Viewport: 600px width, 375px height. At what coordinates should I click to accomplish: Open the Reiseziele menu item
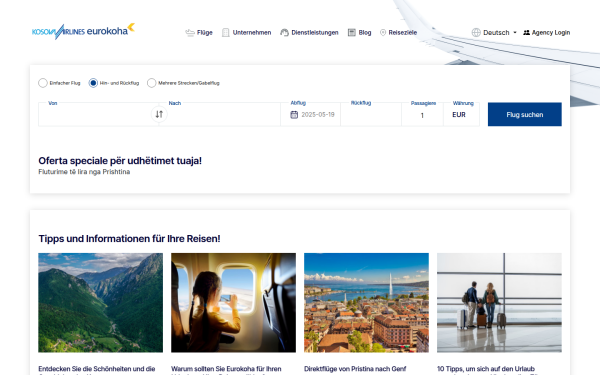pos(398,33)
